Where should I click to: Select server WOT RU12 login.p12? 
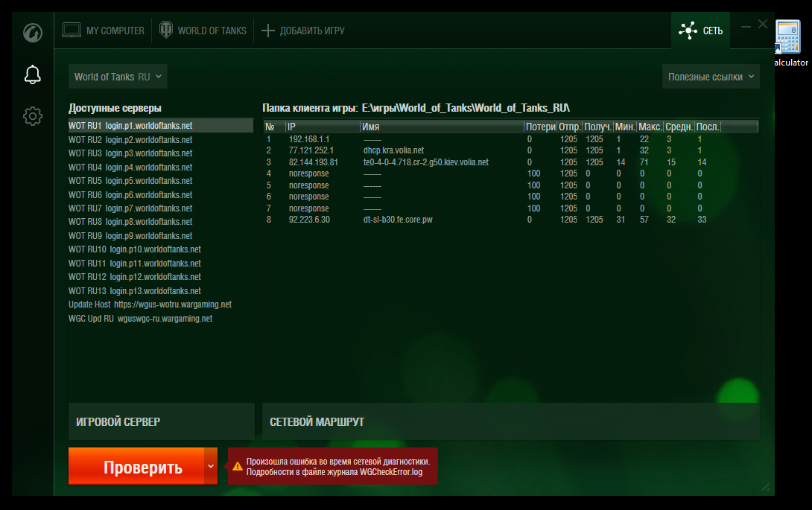160,277
